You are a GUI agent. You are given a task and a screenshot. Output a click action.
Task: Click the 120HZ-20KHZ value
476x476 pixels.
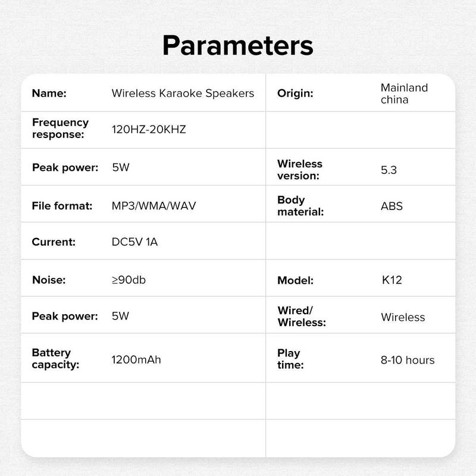click(x=149, y=129)
